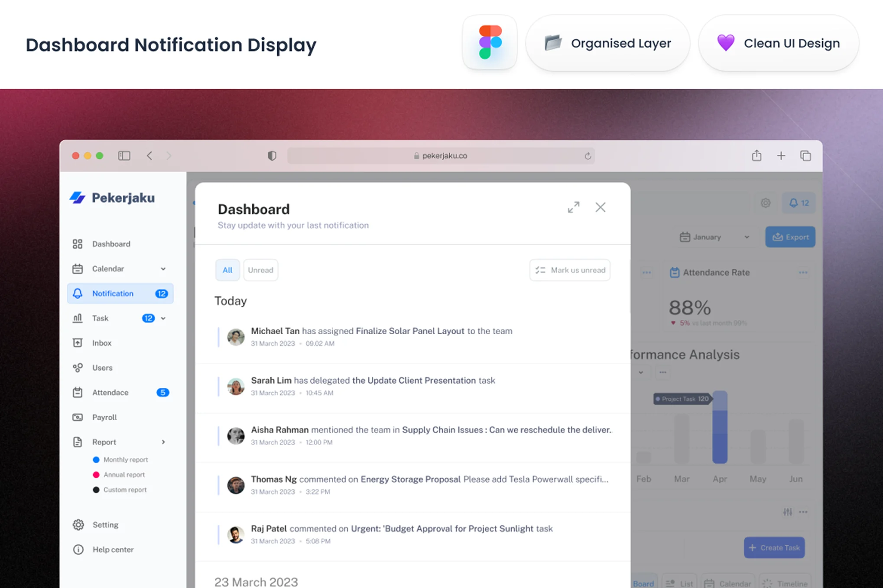The image size is (883, 588).
Task: Click Michael Tan's avatar
Action: coord(236,337)
